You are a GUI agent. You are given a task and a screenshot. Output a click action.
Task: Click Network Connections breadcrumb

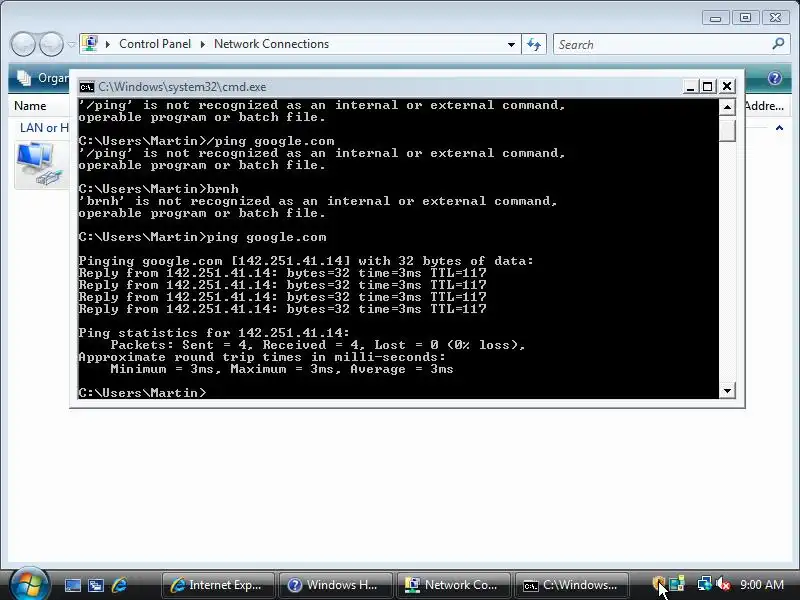click(271, 44)
